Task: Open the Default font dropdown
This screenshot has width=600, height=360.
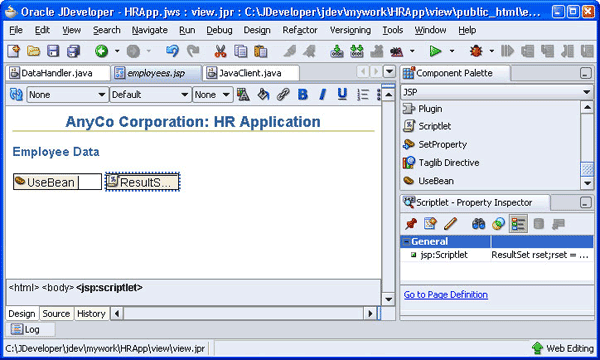Action: pyautogui.click(x=150, y=94)
